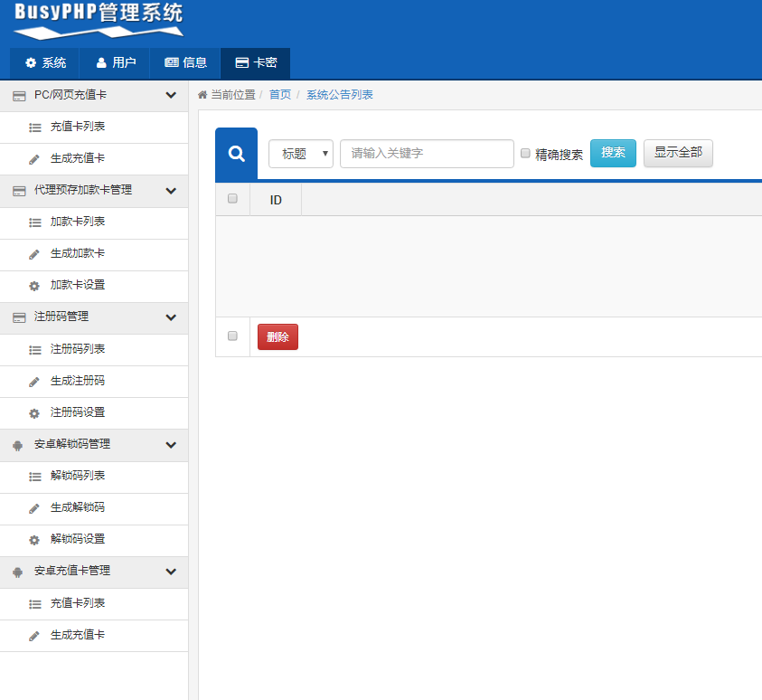This screenshot has width=762, height=700.
Task: Click the Android icon beside 安卓解锁码管理
Action: (x=20, y=445)
